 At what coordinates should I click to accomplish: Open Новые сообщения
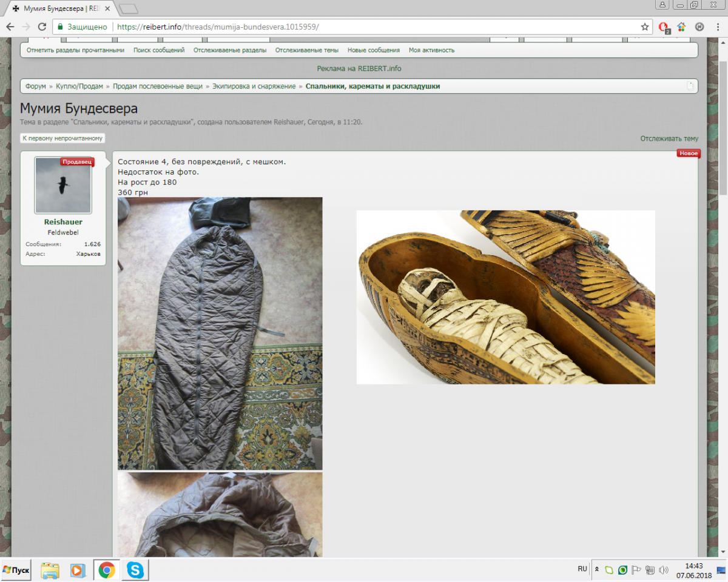pyautogui.click(x=374, y=50)
